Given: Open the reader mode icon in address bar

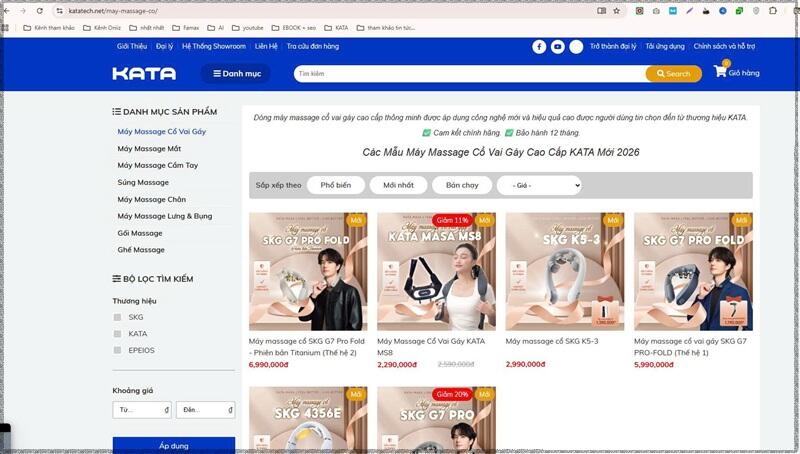Looking at the screenshot, I should click(x=602, y=11).
